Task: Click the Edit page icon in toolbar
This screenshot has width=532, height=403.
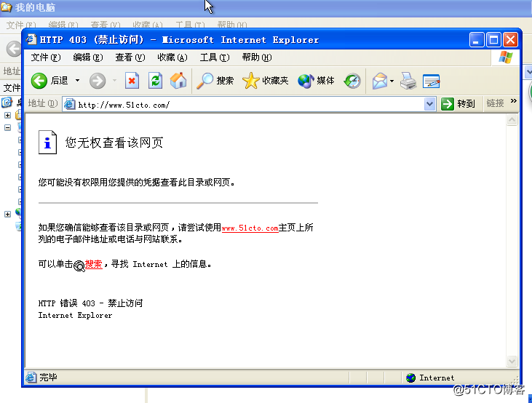Action: [432, 81]
